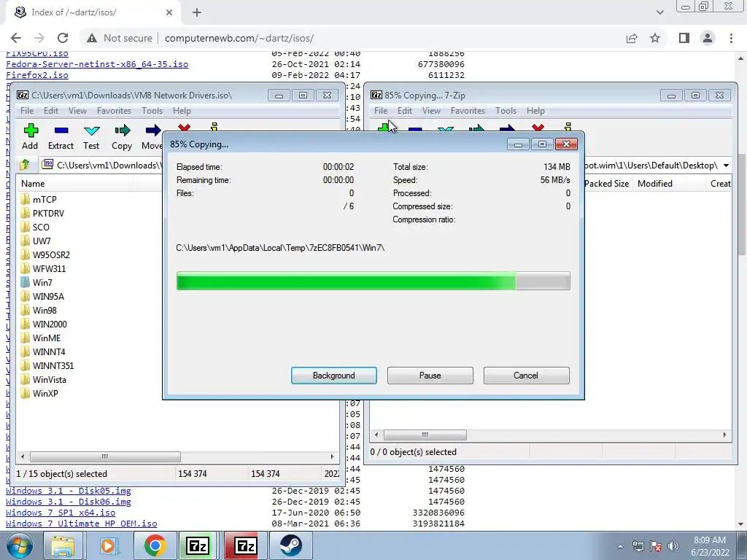
Task: Click the volume icon in system tray
Action: 673,546
